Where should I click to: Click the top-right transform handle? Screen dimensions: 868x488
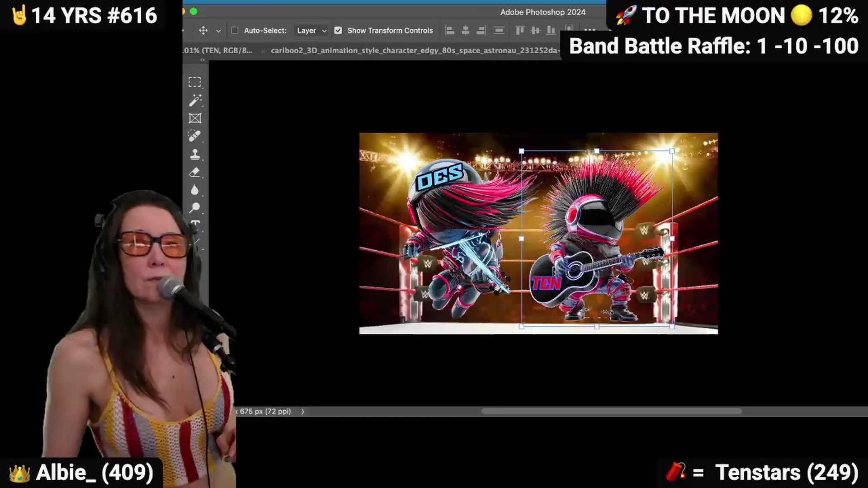(672, 151)
